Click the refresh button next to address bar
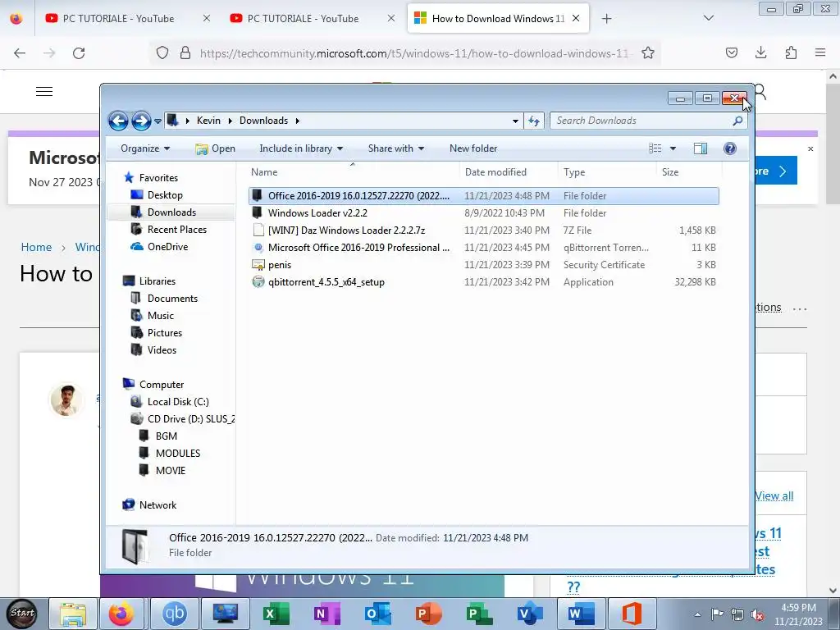Viewport: 840px width, 630px height. [x=533, y=121]
